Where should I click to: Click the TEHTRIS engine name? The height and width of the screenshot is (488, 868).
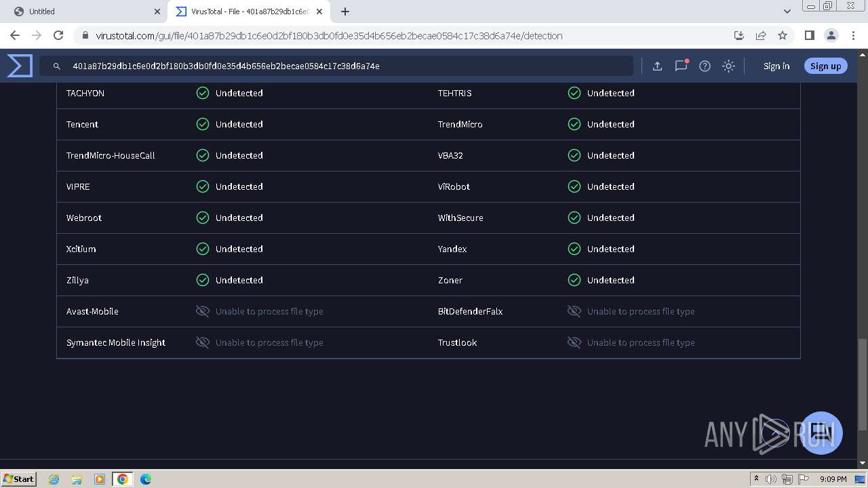[454, 93]
